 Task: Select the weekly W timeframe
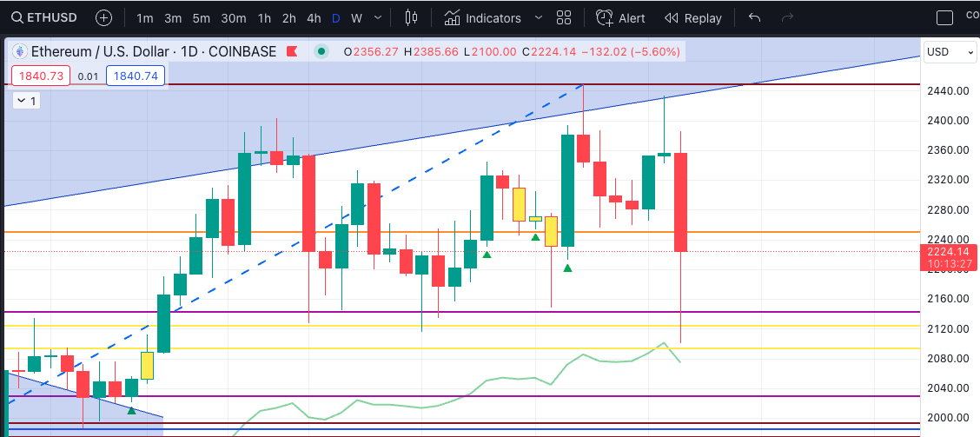tap(356, 18)
